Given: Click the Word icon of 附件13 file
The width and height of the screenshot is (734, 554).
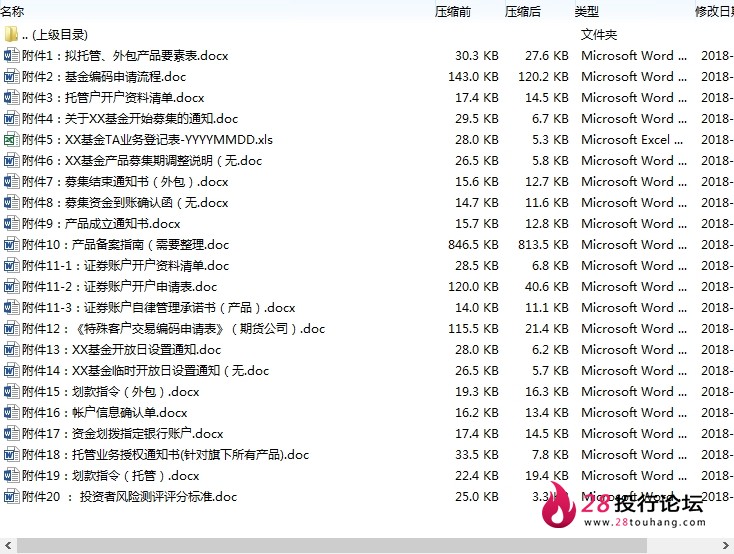Looking at the screenshot, I should click(11, 349).
